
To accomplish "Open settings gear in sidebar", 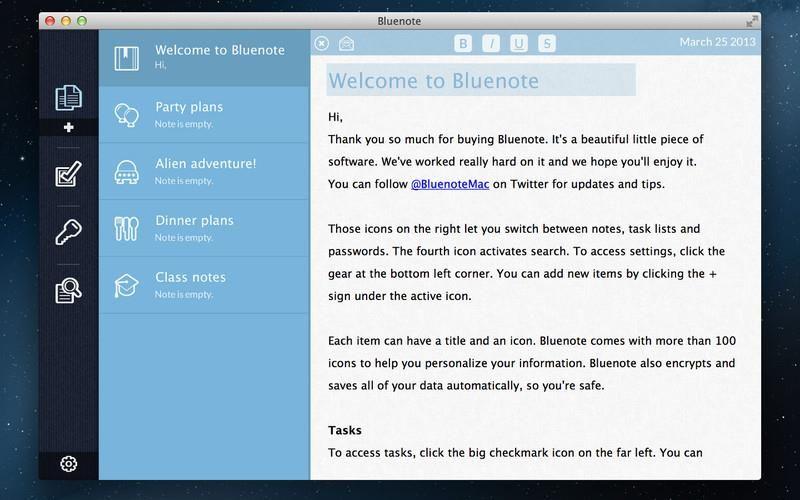I will pyautogui.click(x=68, y=464).
